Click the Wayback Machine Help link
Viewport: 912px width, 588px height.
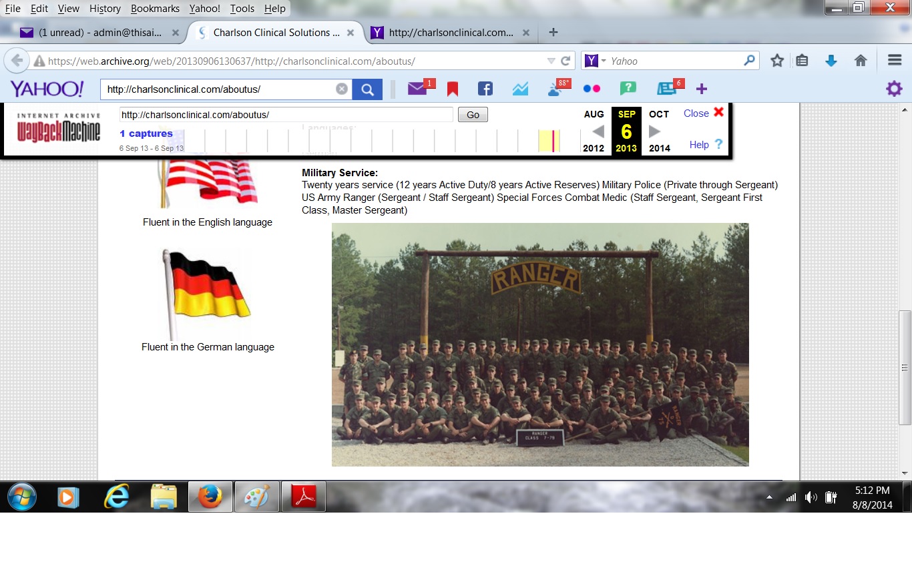699,145
